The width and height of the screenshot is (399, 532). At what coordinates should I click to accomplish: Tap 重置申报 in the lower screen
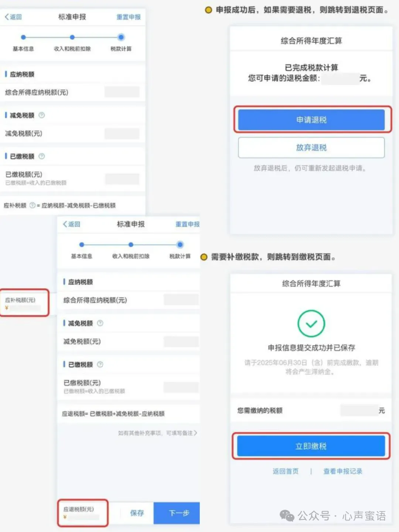[187, 224]
